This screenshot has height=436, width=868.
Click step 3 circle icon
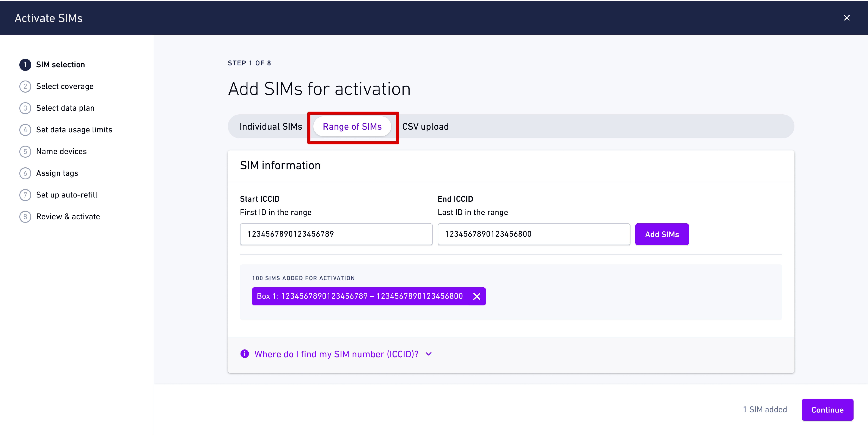pyautogui.click(x=25, y=108)
